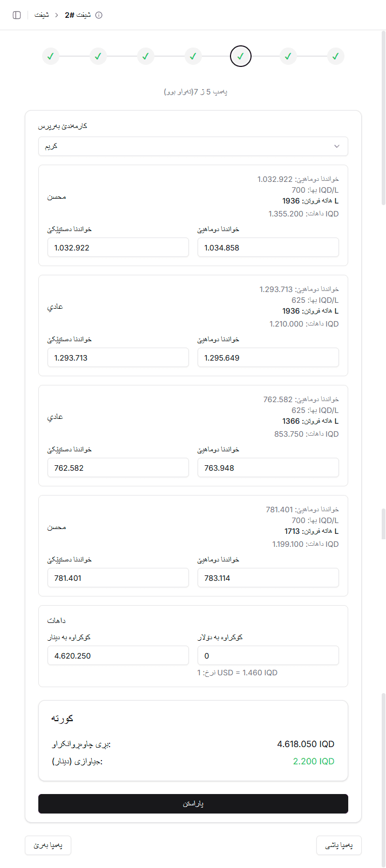The height and width of the screenshot is (868, 386).
Task: Select the second checkmark in the stepper
Action: pos(98,56)
